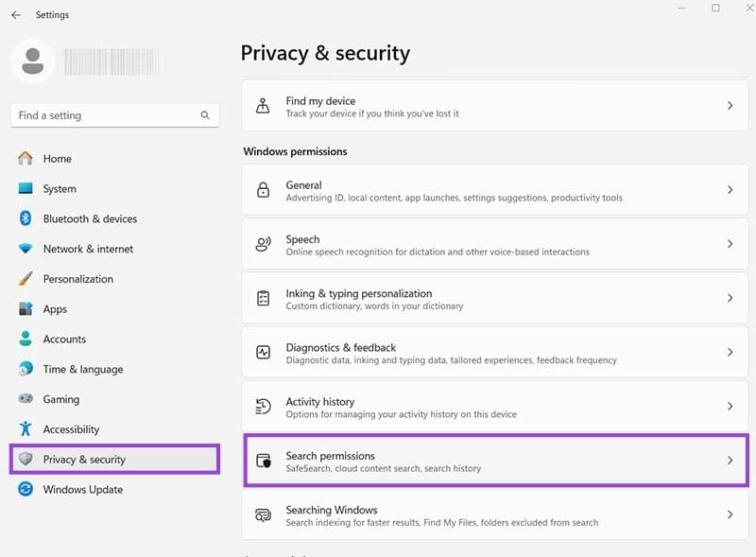The height and width of the screenshot is (557, 756).
Task: Click the Inking & typing clipboard icon
Action: coord(263,298)
